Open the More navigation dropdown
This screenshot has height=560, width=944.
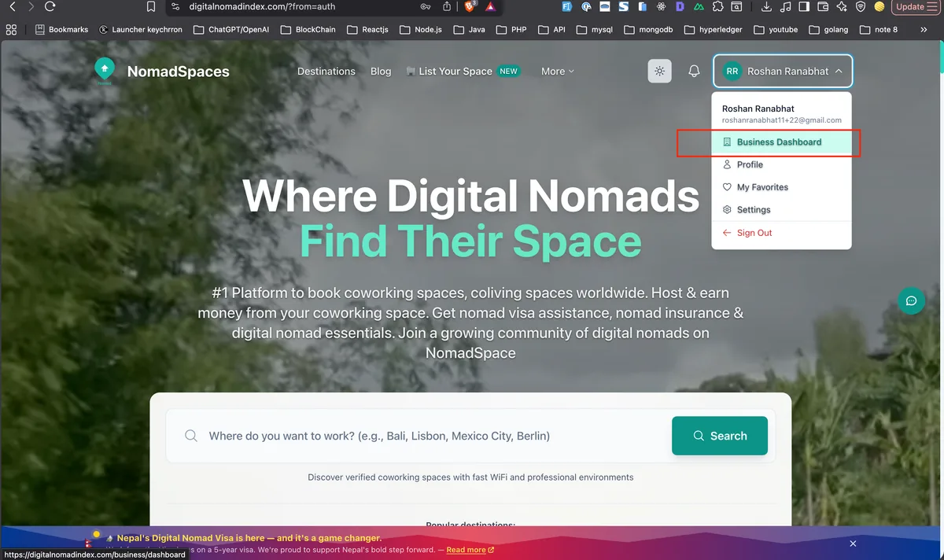tap(557, 71)
